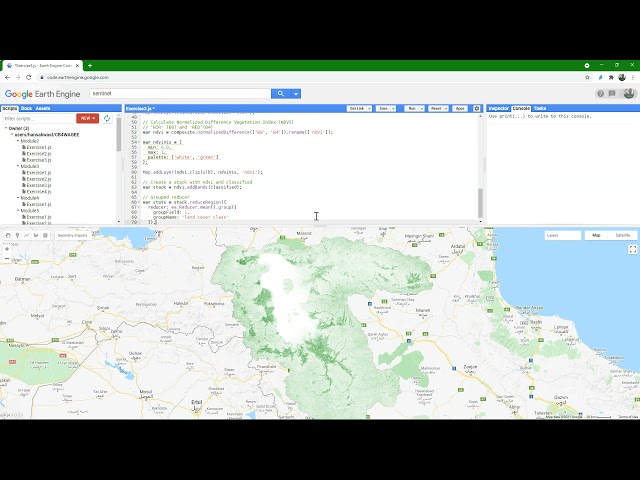Open the Chrome three-dot menu
Image resolution: width=640 pixels, height=480 pixels.
[633, 78]
